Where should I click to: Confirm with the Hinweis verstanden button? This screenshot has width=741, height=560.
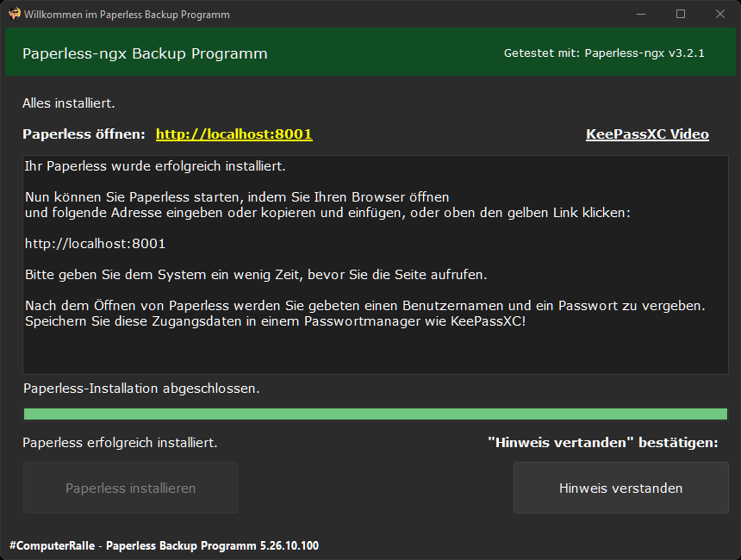(x=620, y=488)
